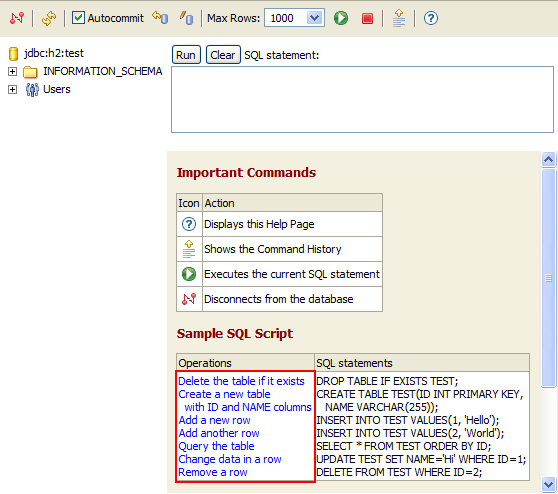Viewport: 558px width, 494px height.
Task: Click the Help question mark toolbar icon
Action: pyautogui.click(x=431, y=18)
